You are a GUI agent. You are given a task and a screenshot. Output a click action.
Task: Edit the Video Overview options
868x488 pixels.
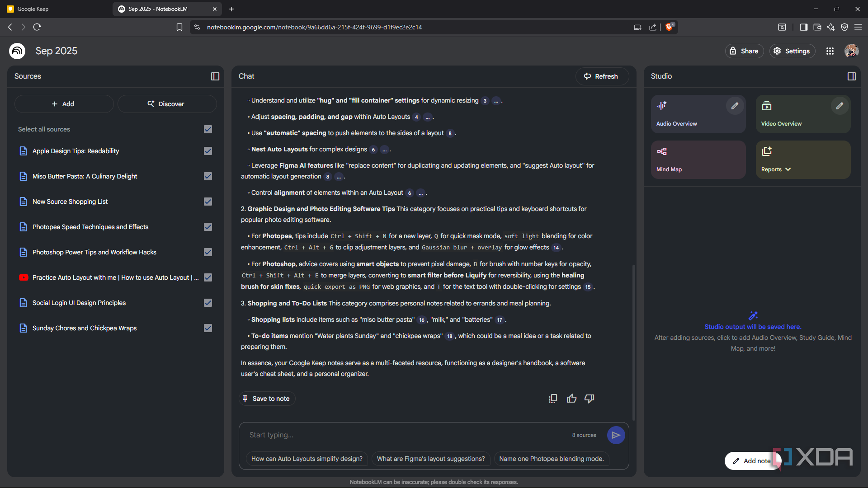point(840,106)
